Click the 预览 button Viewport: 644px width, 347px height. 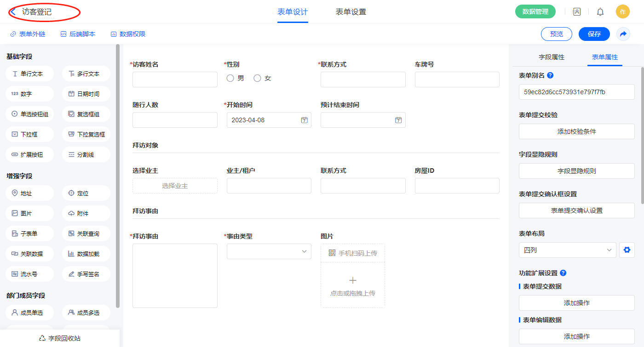click(557, 34)
